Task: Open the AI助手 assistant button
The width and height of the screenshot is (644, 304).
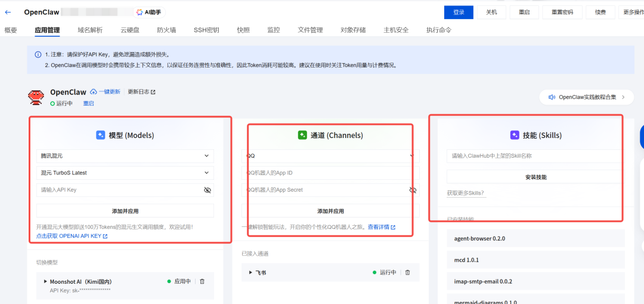Action: [148, 13]
